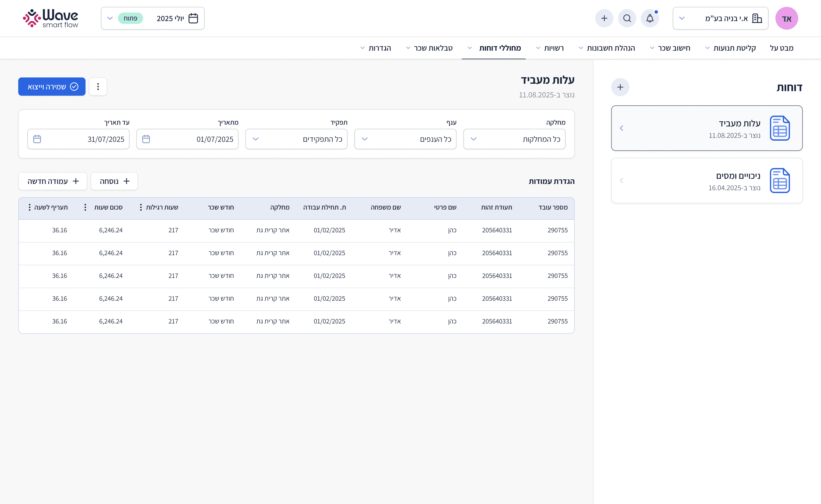Open column options for סכום שעות
The height and width of the screenshot is (504, 821).
coord(86,207)
